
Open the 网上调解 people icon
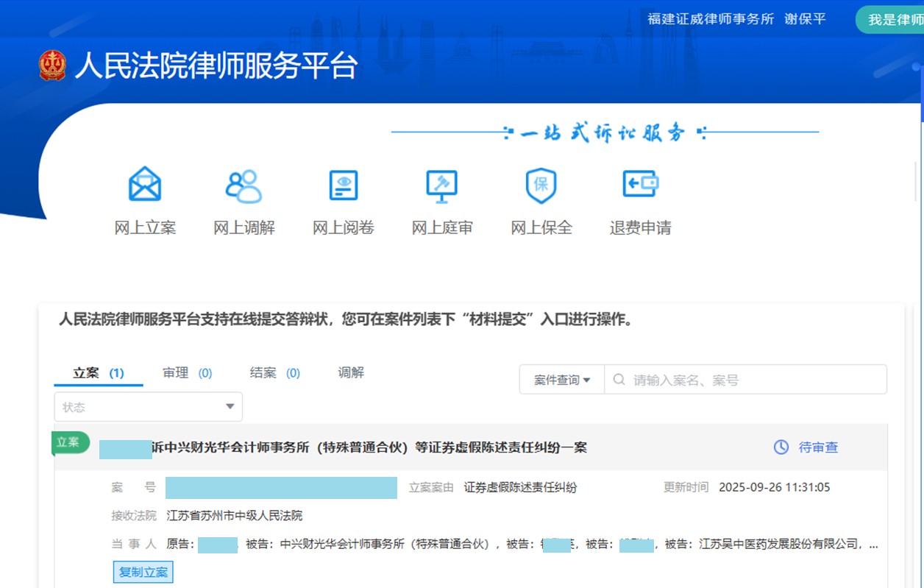coord(244,185)
